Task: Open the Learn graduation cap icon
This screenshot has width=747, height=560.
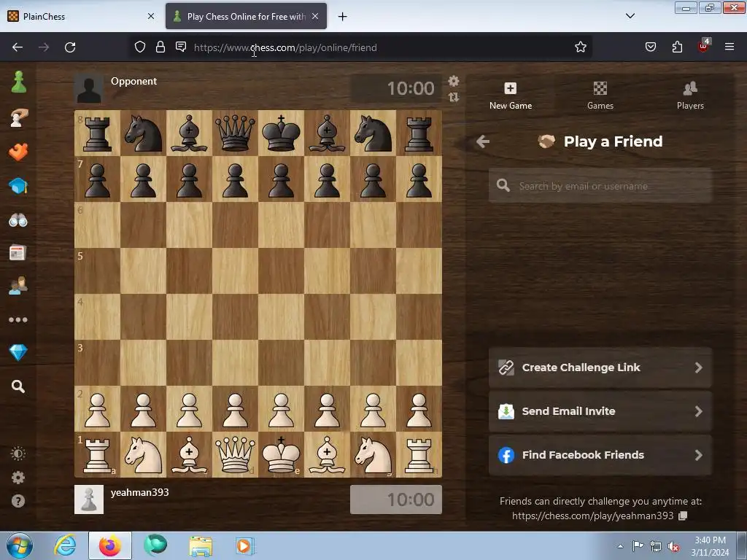Action: 18,186
